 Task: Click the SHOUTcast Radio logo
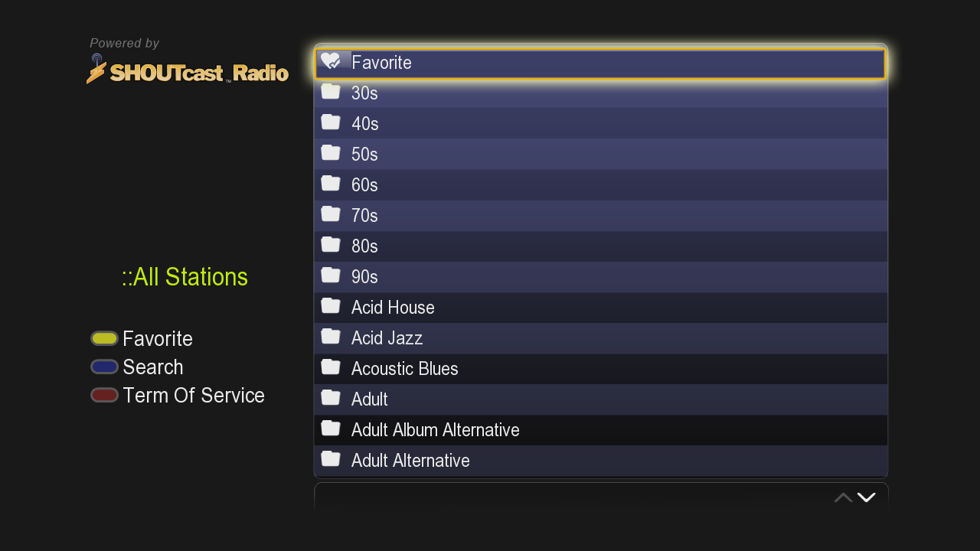coord(188,70)
